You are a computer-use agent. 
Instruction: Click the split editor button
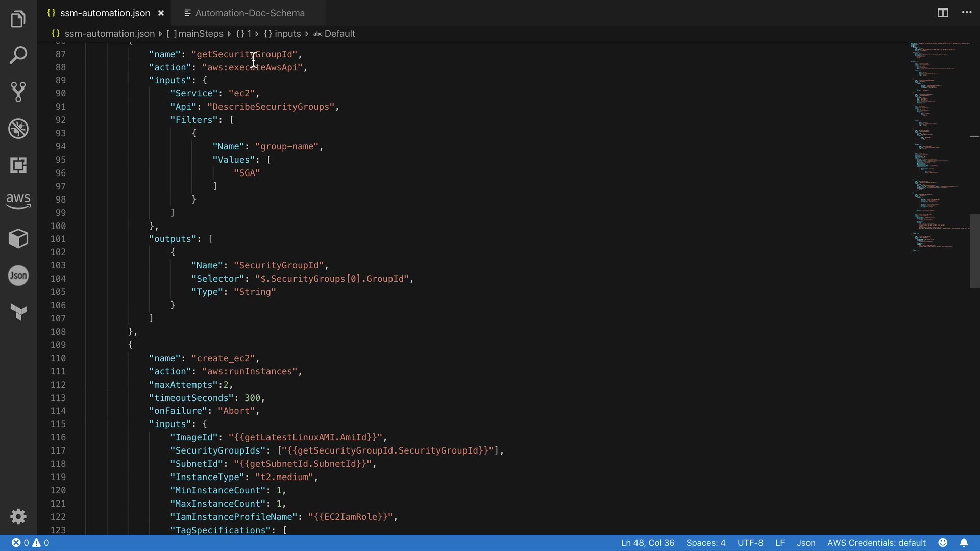coord(943,13)
